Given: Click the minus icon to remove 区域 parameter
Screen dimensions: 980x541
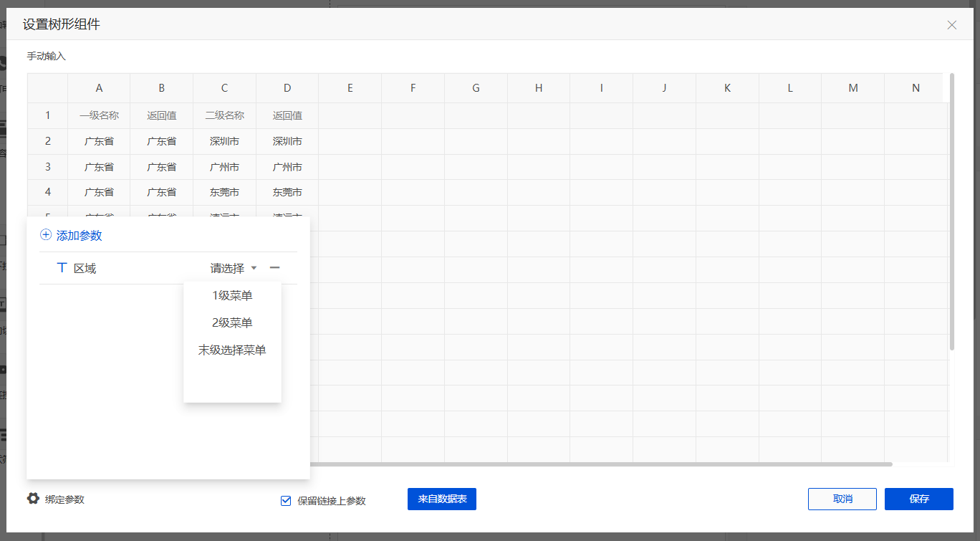Looking at the screenshot, I should point(274,268).
